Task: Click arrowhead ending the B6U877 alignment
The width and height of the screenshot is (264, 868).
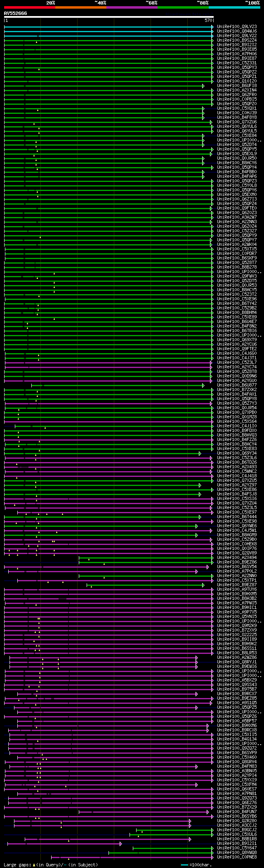Action: click(x=203, y=385)
